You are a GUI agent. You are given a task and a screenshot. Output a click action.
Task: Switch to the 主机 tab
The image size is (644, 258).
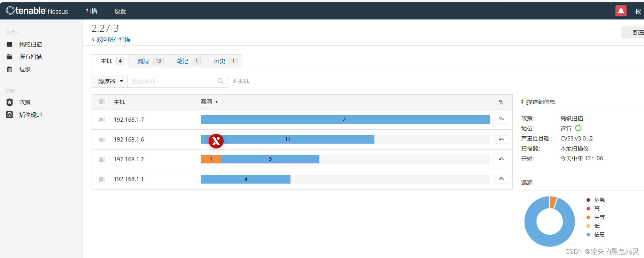(x=110, y=61)
